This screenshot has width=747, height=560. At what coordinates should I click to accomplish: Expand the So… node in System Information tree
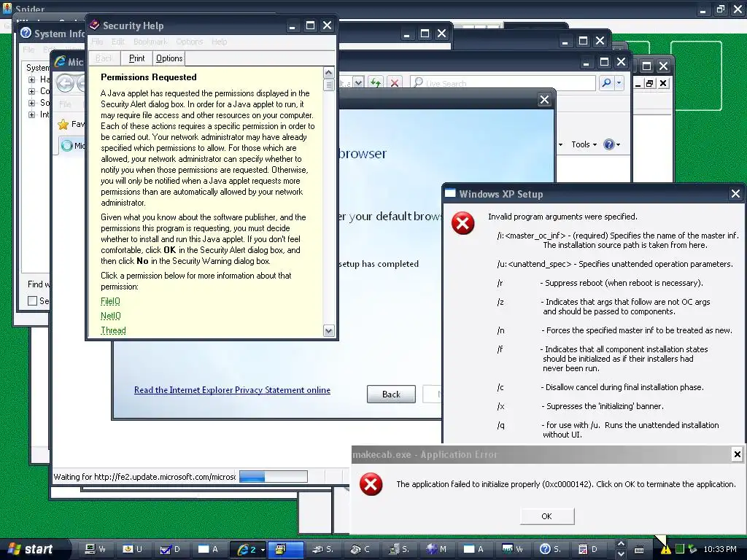pos(31,103)
